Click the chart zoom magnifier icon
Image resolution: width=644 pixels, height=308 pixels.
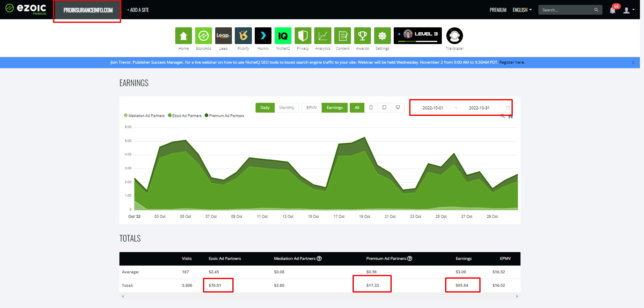coord(503,116)
